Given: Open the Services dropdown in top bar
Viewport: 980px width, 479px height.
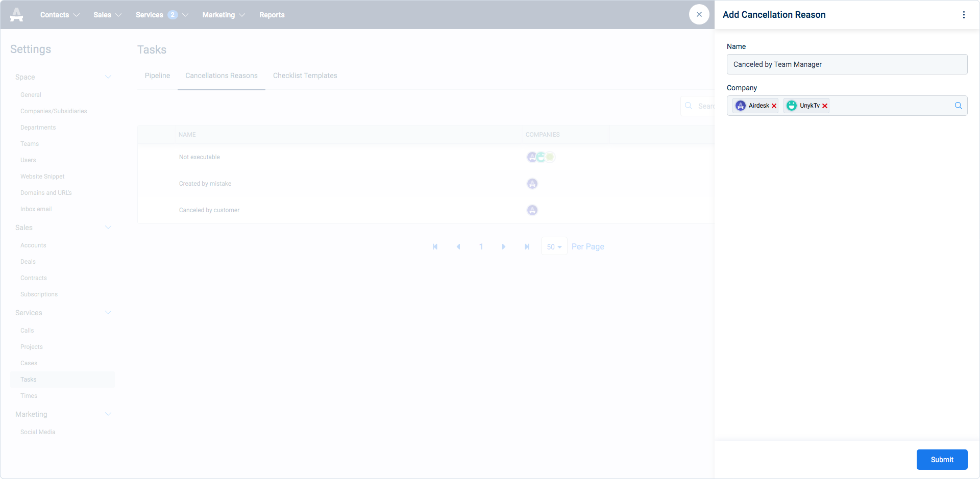Looking at the screenshot, I should click(x=162, y=15).
